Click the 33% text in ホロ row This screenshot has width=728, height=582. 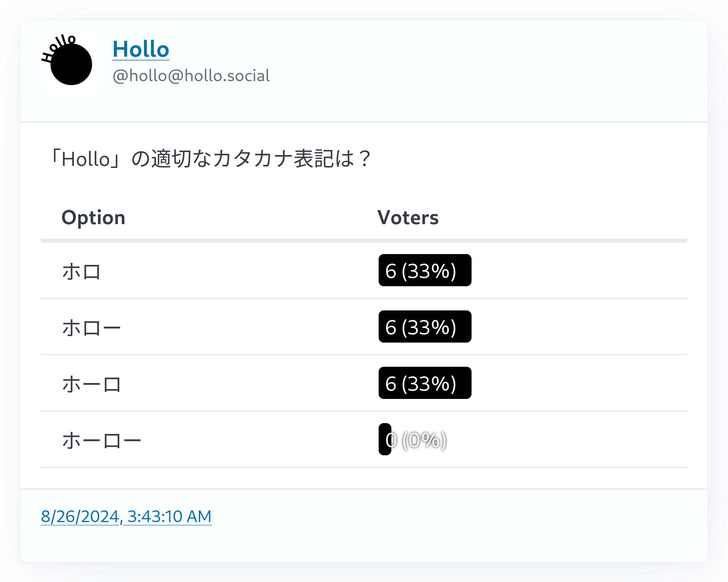(x=429, y=271)
